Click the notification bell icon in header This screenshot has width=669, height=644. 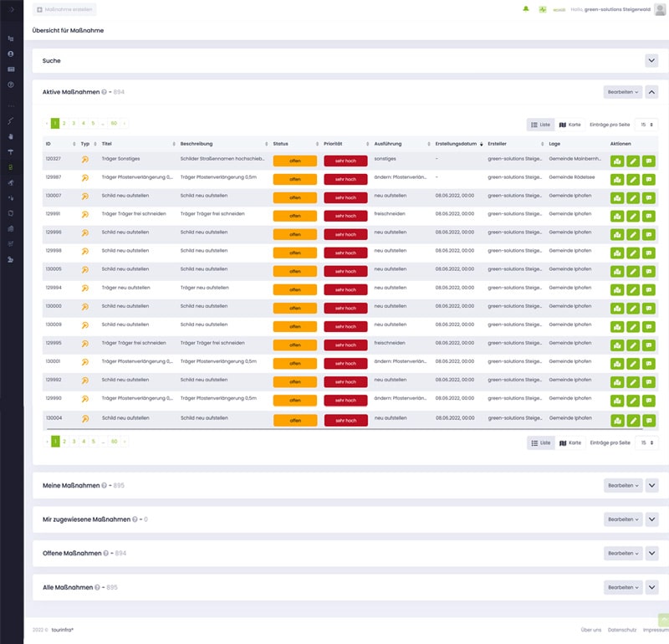click(526, 9)
